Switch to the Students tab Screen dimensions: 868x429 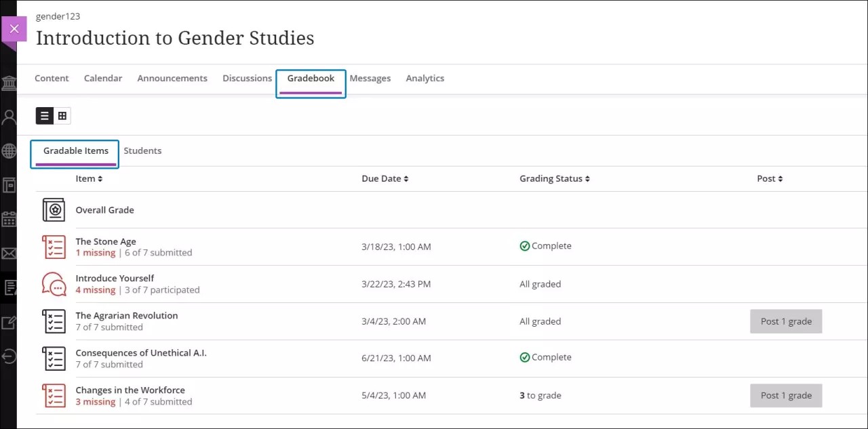coord(142,150)
